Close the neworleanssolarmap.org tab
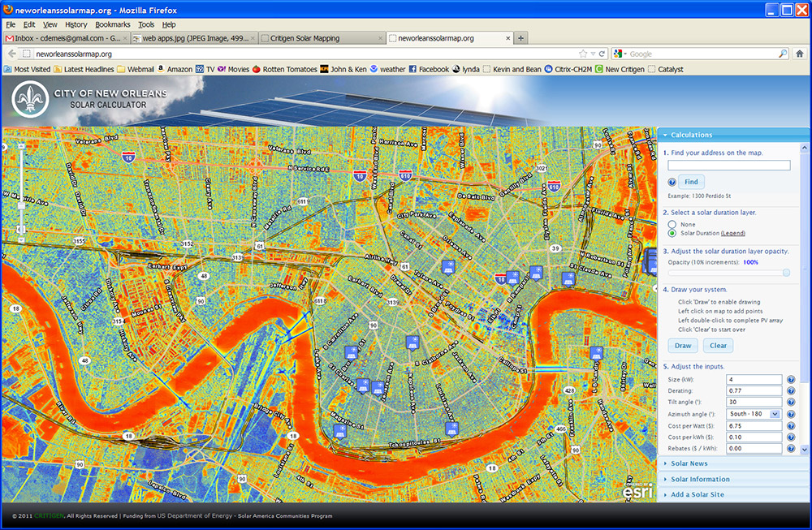The image size is (812, 530). [x=508, y=38]
